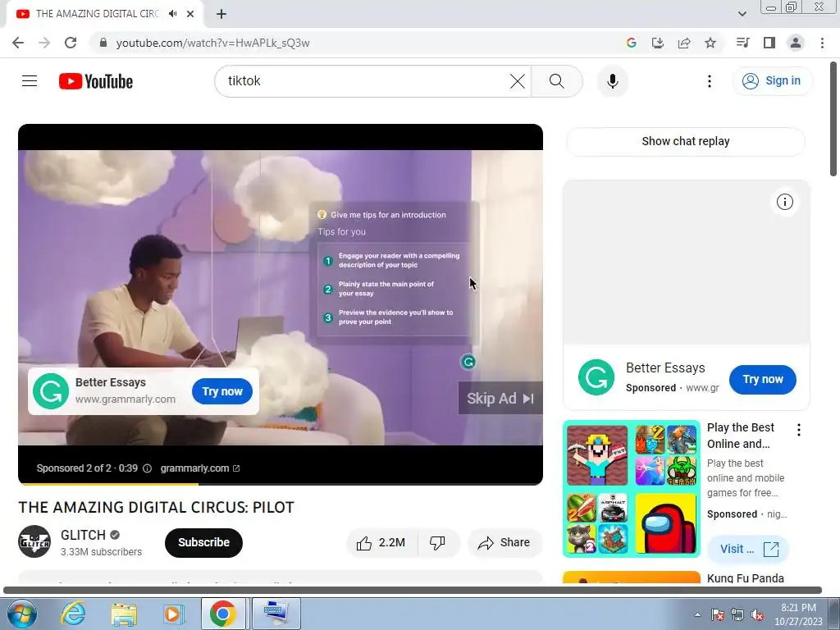This screenshot has width=840, height=630.
Task: Open the Play the Best Online and... title
Action: 741,436
